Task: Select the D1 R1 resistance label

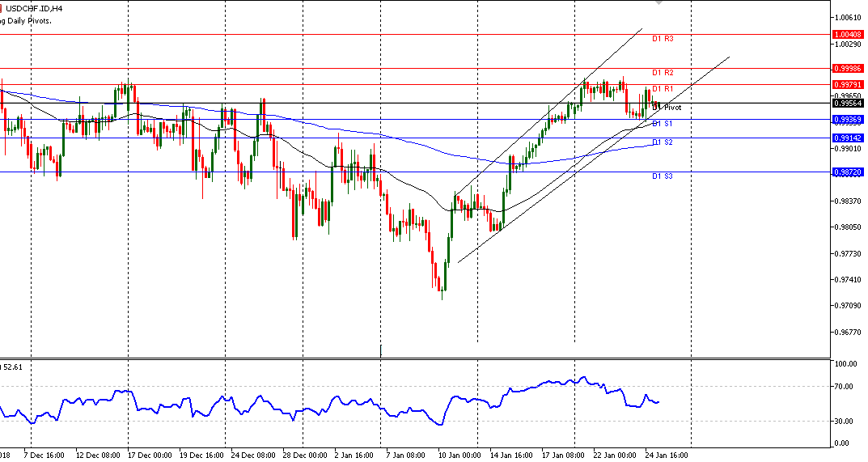Action: (663, 88)
